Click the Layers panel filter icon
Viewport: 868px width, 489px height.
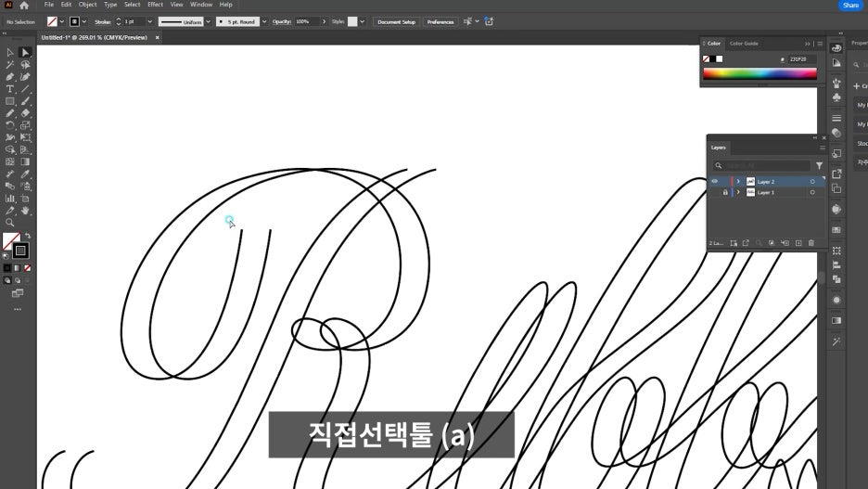pos(819,165)
